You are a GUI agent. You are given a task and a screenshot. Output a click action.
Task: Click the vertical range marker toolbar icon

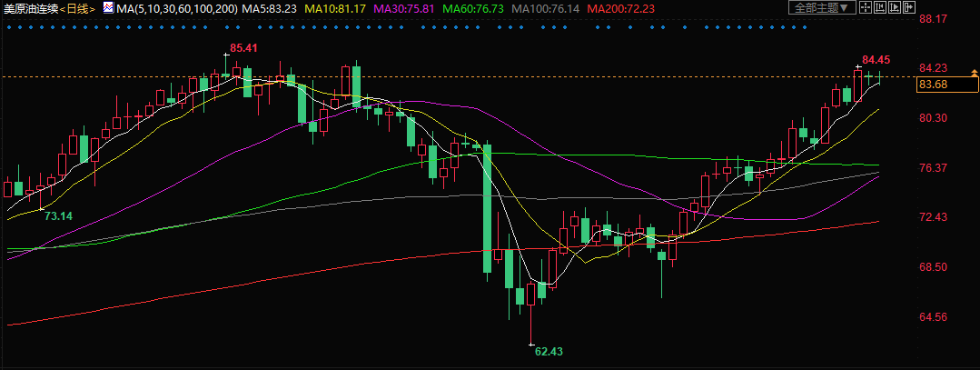coord(881,8)
